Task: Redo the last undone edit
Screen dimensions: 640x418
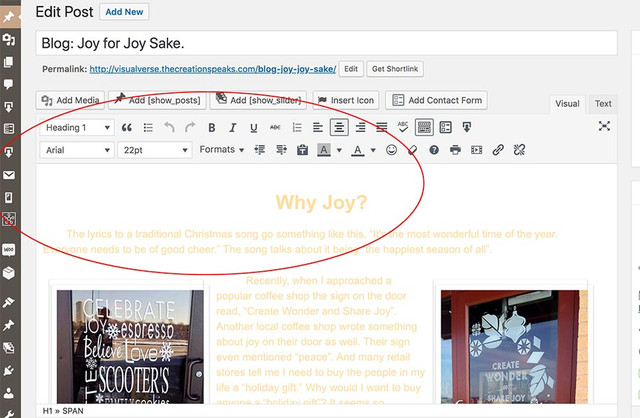Action: [x=190, y=128]
